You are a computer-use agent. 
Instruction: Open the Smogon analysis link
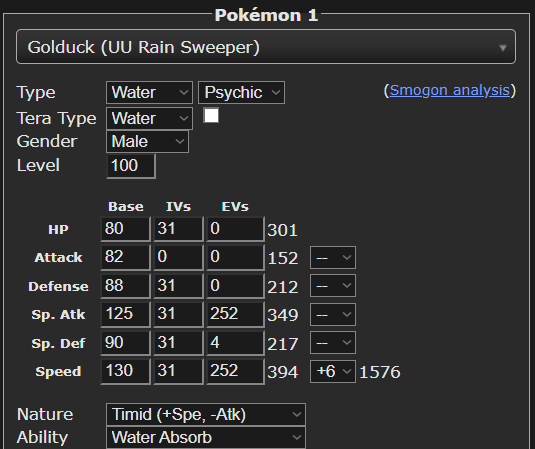point(450,90)
